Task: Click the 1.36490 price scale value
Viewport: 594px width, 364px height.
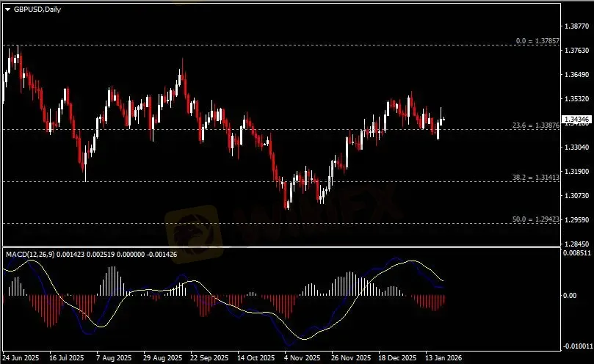Action: 576,74
